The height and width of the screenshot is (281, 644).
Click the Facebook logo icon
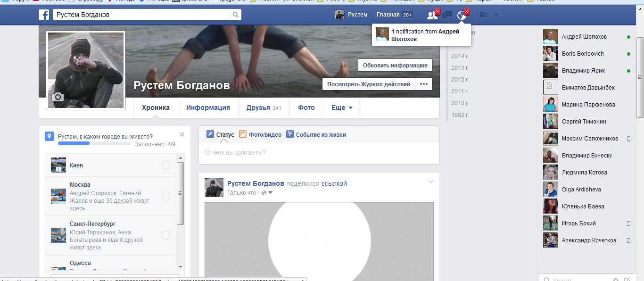click(x=44, y=15)
